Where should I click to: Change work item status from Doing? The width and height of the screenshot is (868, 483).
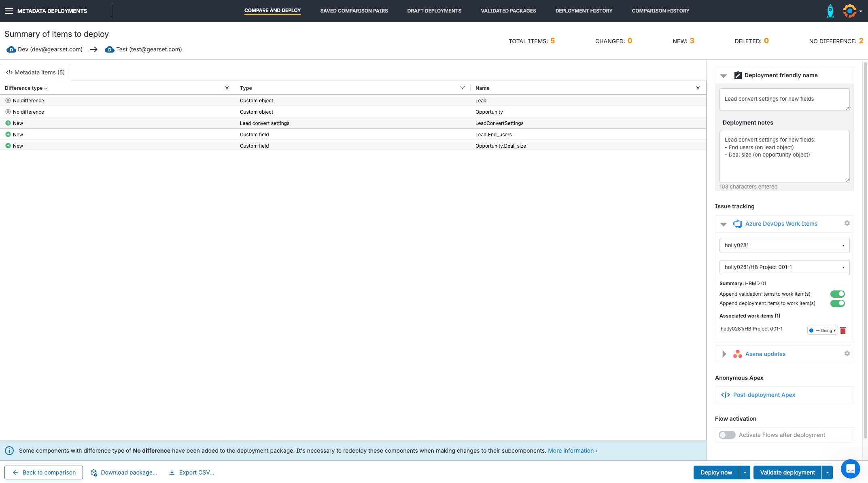[822, 330]
